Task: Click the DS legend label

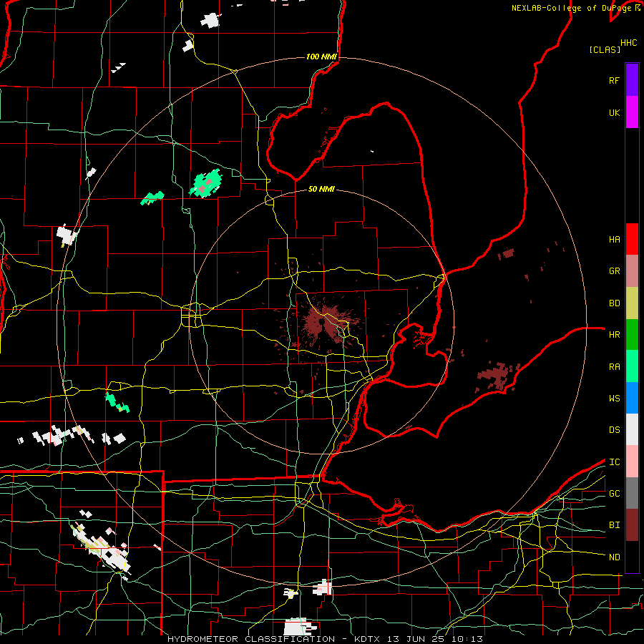Action: tap(614, 430)
